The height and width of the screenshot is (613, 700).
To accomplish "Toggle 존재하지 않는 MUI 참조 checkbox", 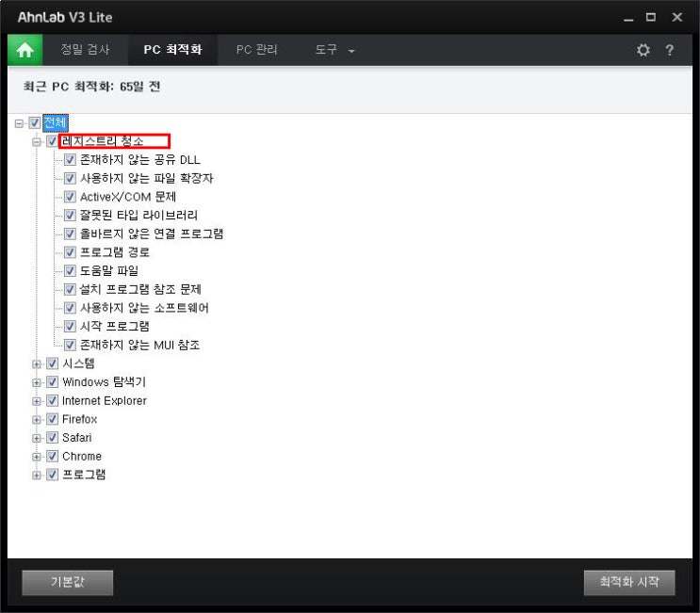I will pos(70,345).
